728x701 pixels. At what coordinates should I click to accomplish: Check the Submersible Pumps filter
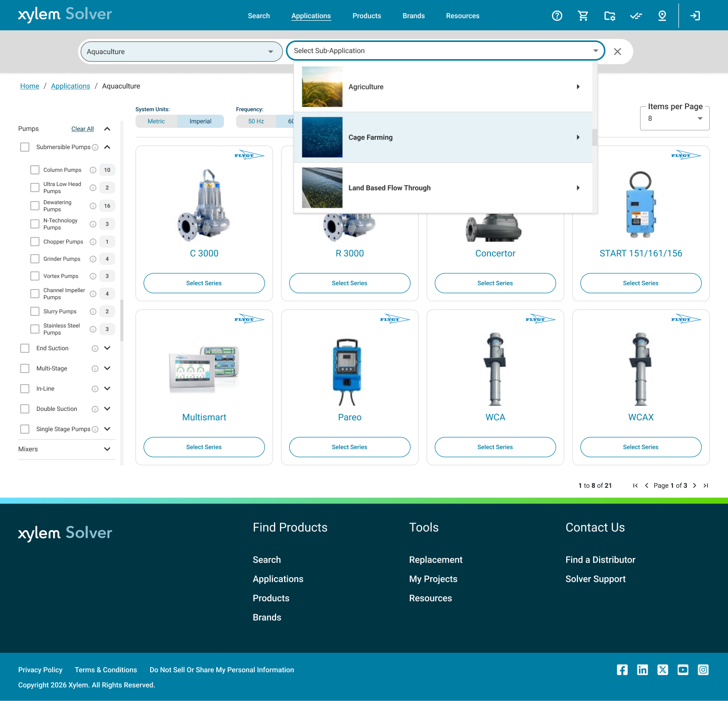[25, 147]
